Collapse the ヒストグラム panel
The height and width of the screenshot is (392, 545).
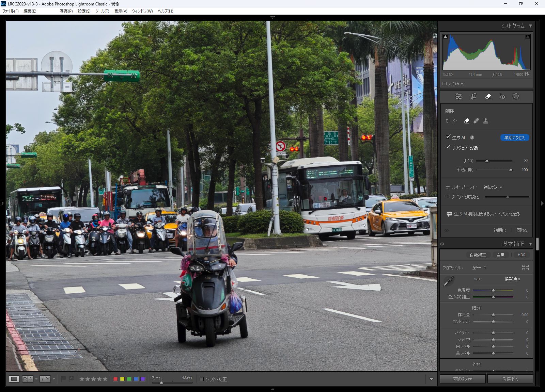(x=530, y=26)
